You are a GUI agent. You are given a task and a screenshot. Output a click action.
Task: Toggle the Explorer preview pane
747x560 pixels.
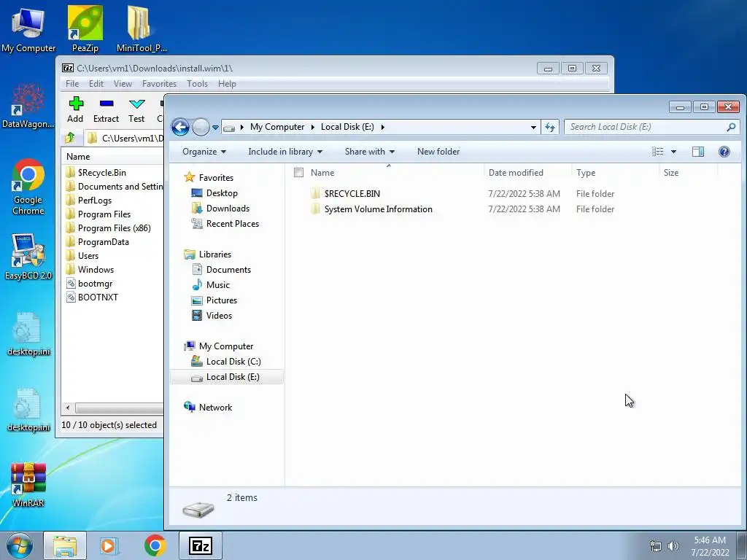(698, 152)
